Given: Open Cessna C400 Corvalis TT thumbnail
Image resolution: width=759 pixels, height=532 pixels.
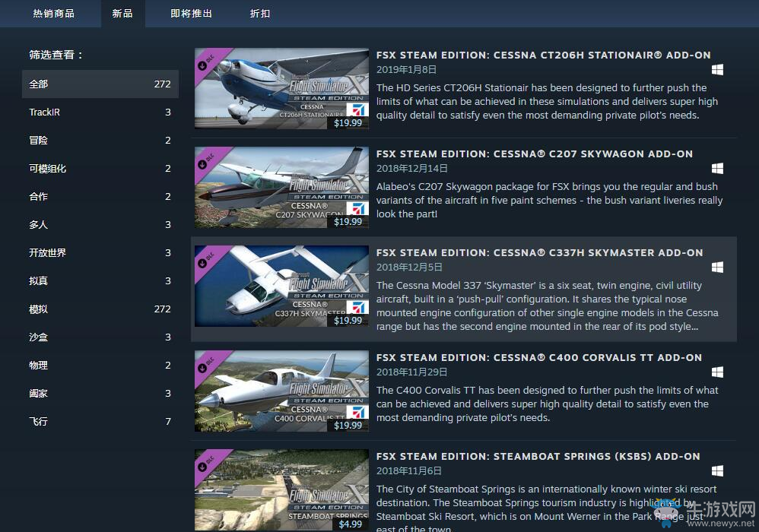Looking at the screenshot, I should [281, 391].
